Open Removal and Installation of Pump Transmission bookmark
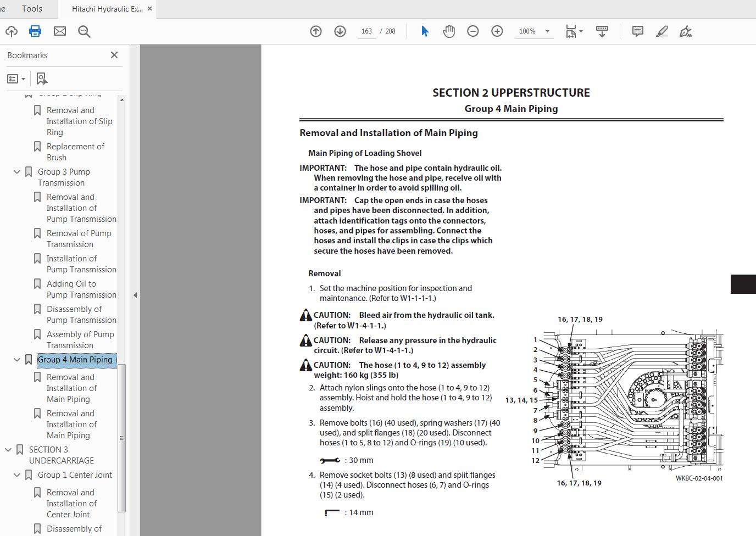Viewport: 756px width, 536px height. click(81, 208)
